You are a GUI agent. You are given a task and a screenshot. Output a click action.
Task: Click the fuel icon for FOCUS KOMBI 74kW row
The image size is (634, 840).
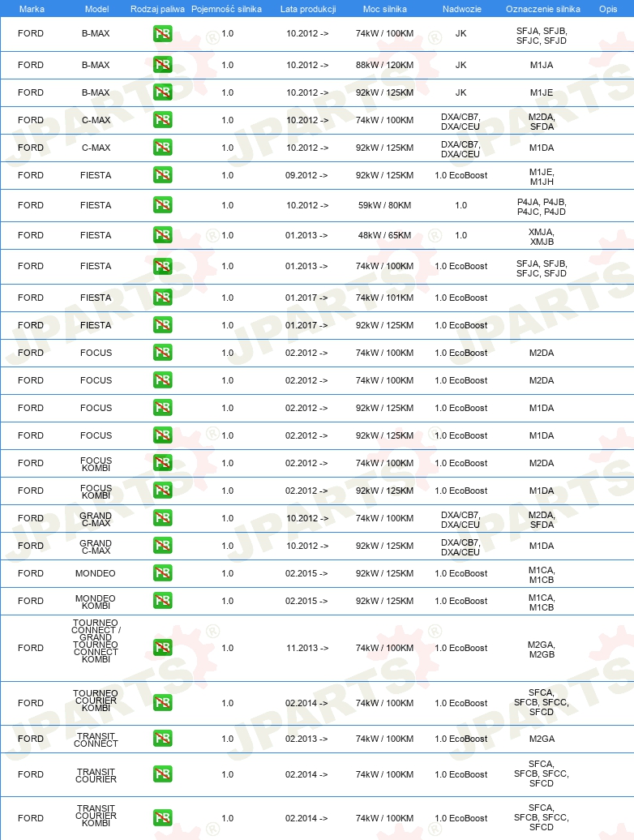[x=163, y=464]
